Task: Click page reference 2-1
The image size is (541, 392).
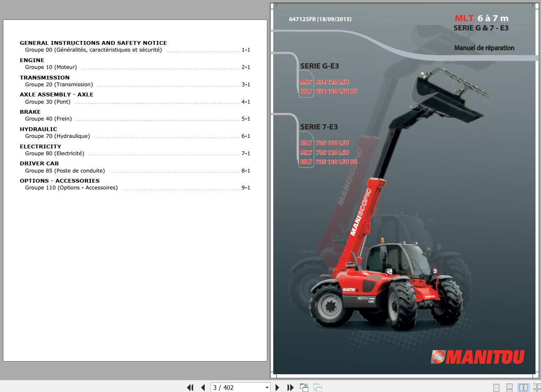Action: click(246, 67)
